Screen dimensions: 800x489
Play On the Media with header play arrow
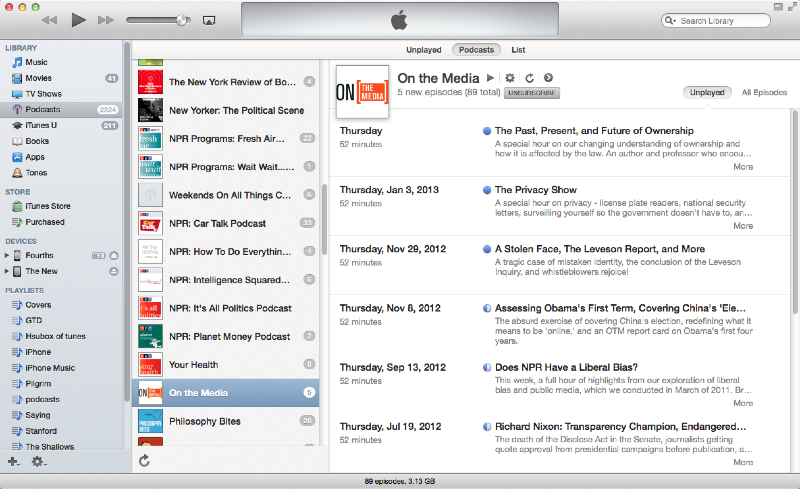(490, 78)
